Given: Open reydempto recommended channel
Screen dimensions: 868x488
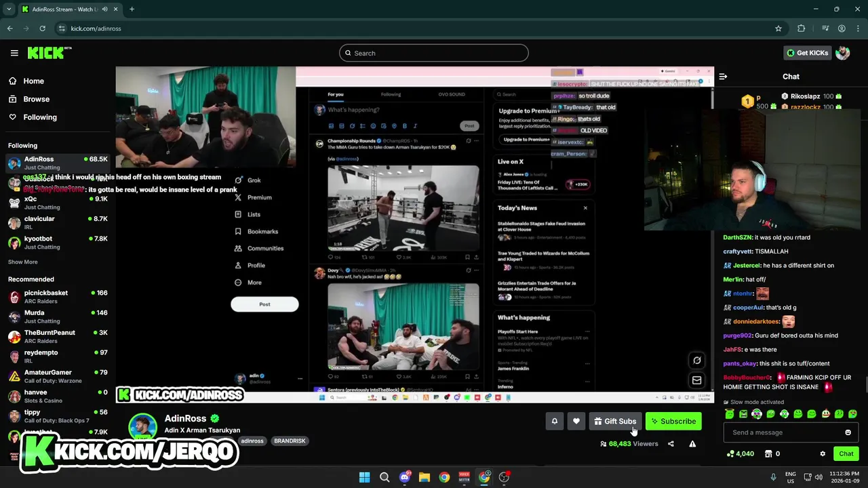Looking at the screenshot, I should [x=58, y=357].
